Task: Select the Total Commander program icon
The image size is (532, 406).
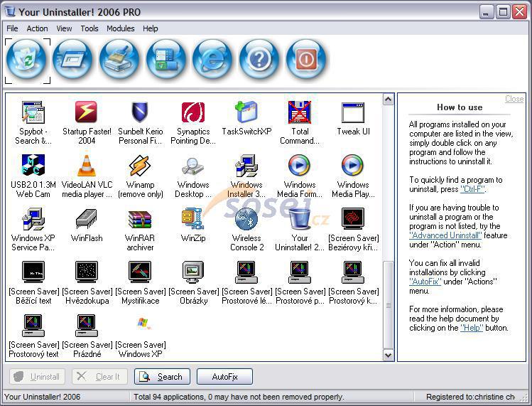Action: (x=300, y=112)
